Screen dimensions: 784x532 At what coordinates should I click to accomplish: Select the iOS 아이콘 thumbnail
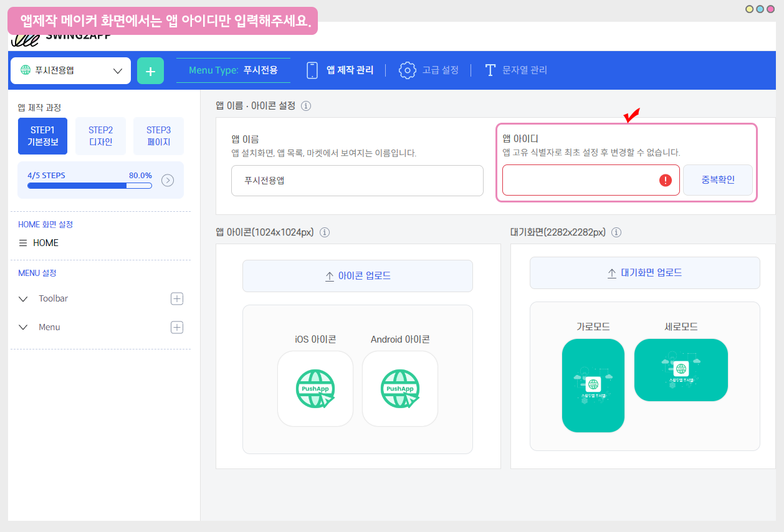coord(315,389)
